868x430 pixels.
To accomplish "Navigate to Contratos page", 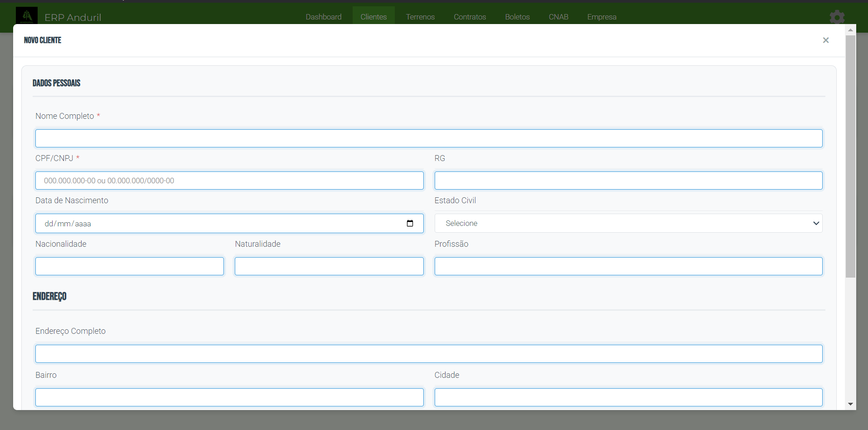I will point(470,17).
